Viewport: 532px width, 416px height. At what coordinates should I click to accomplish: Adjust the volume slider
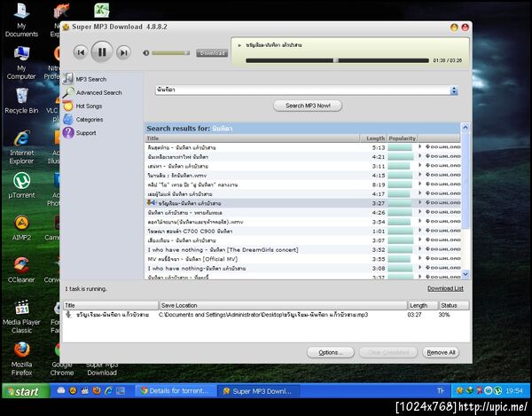tap(170, 53)
